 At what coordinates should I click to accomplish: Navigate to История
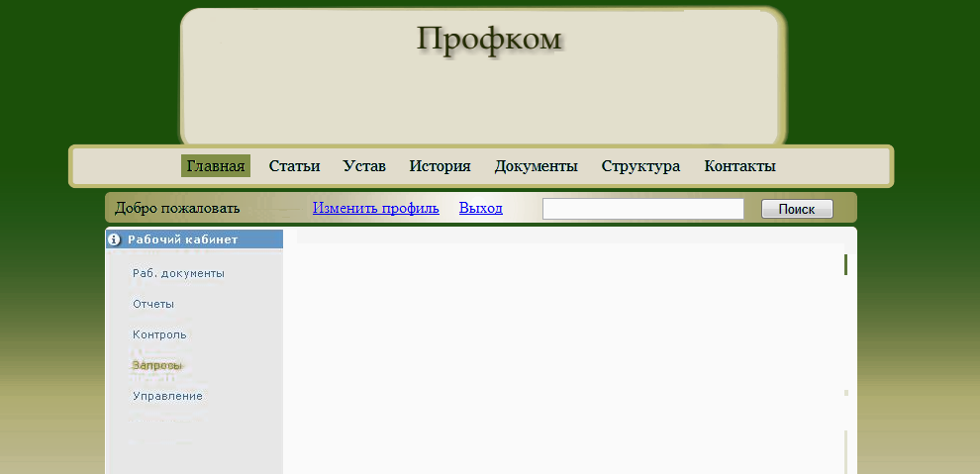point(440,166)
